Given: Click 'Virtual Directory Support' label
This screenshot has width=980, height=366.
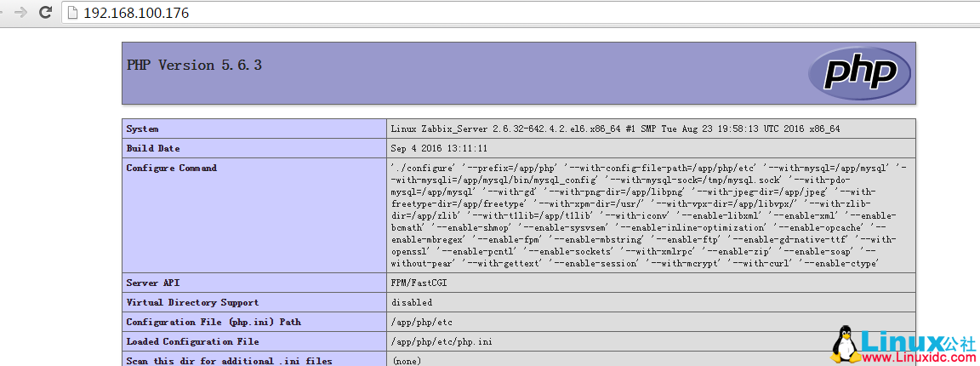Looking at the screenshot, I should 192,302.
